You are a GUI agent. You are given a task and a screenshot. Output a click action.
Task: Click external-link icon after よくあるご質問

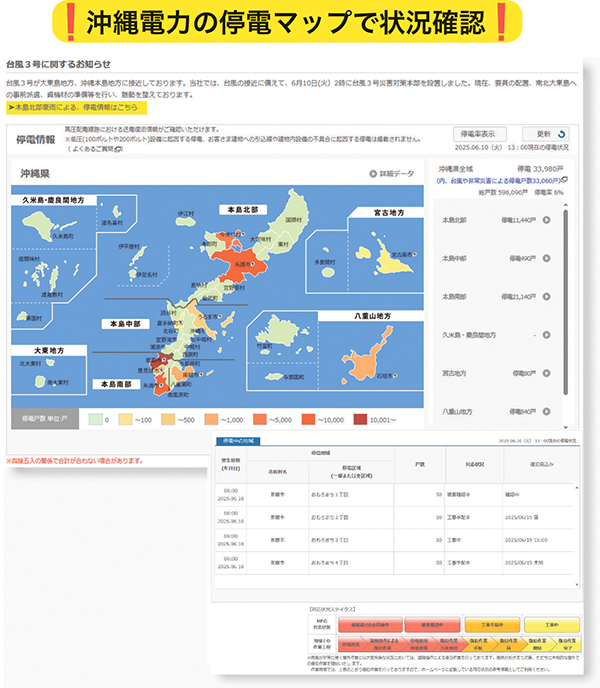[x=118, y=149]
